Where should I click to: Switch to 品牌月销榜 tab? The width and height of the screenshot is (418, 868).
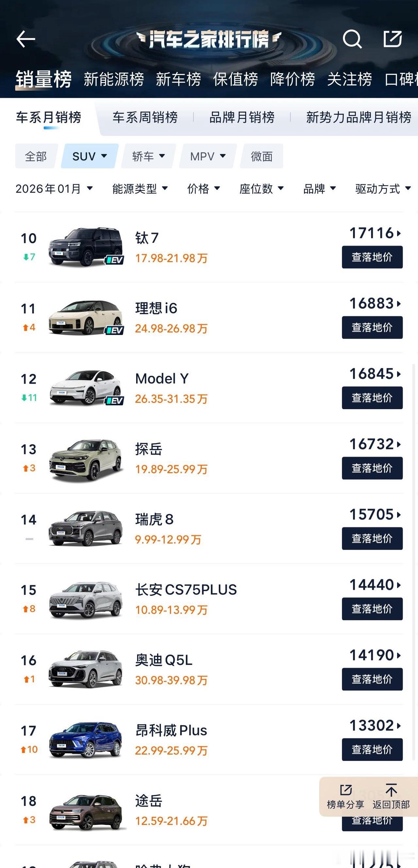(x=242, y=117)
